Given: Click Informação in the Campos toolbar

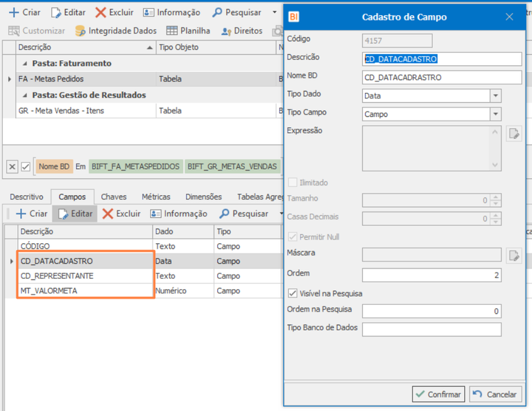Looking at the screenshot, I should click(179, 214).
